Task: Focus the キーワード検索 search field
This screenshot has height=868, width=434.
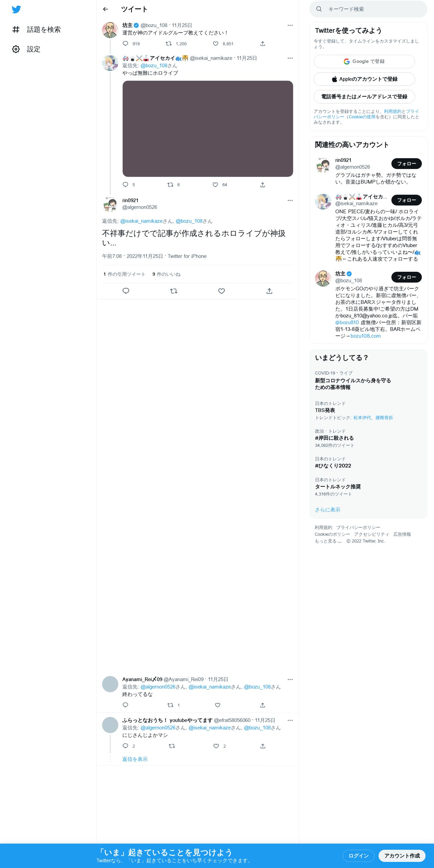Action: pyautogui.click(x=368, y=9)
